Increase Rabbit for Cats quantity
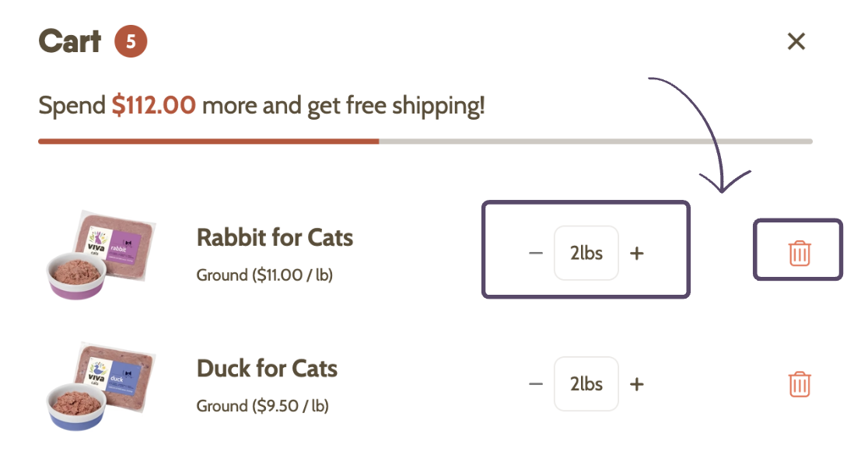Viewport: 868px width, 462px height. tap(636, 254)
